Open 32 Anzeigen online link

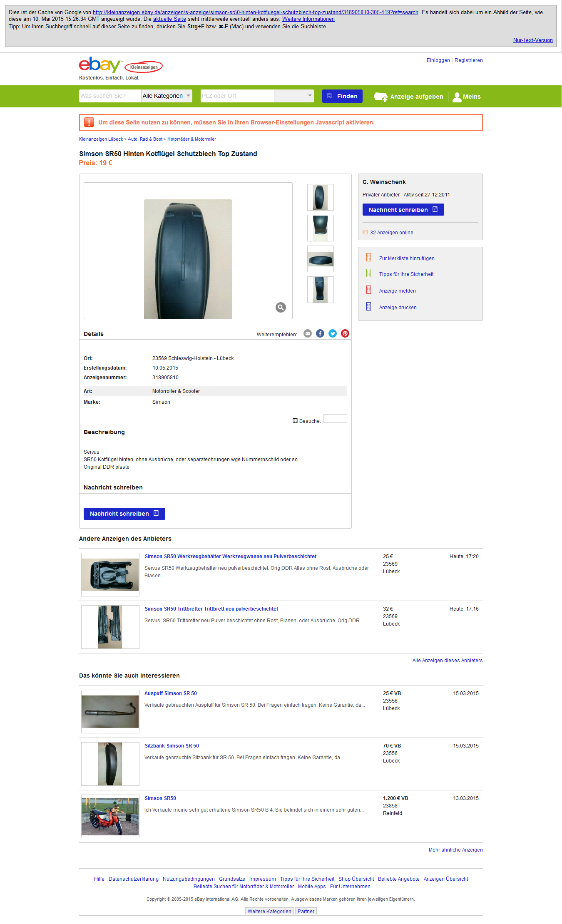391,233
